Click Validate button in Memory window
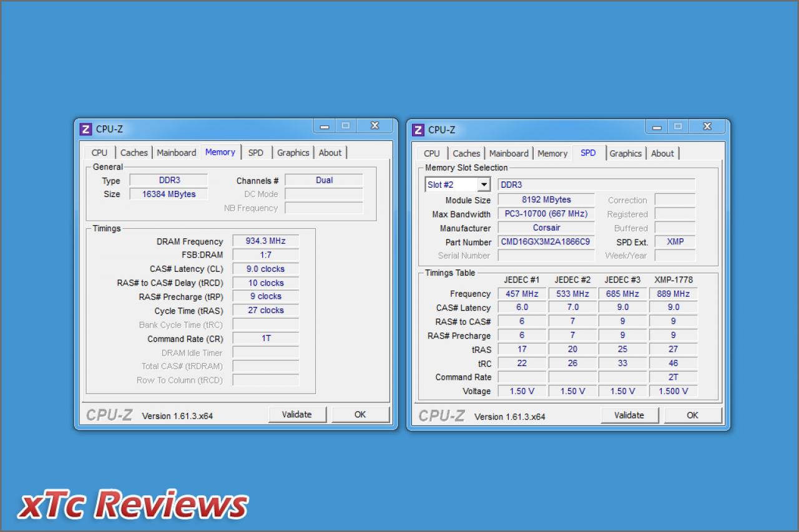This screenshot has width=799, height=532. [297, 414]
